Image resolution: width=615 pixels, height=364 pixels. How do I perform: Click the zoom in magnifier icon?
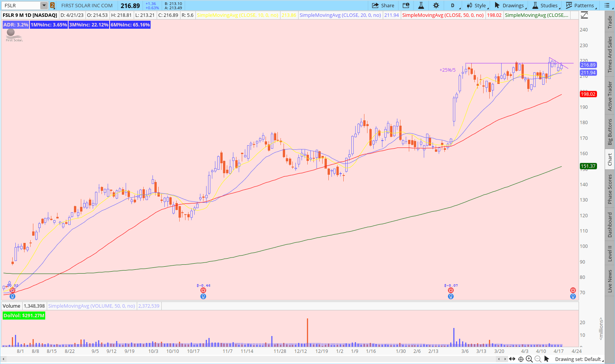point(529,359)
